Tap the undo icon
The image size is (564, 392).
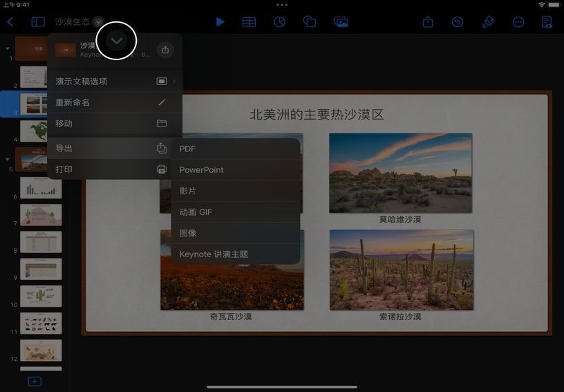point(458,22)
